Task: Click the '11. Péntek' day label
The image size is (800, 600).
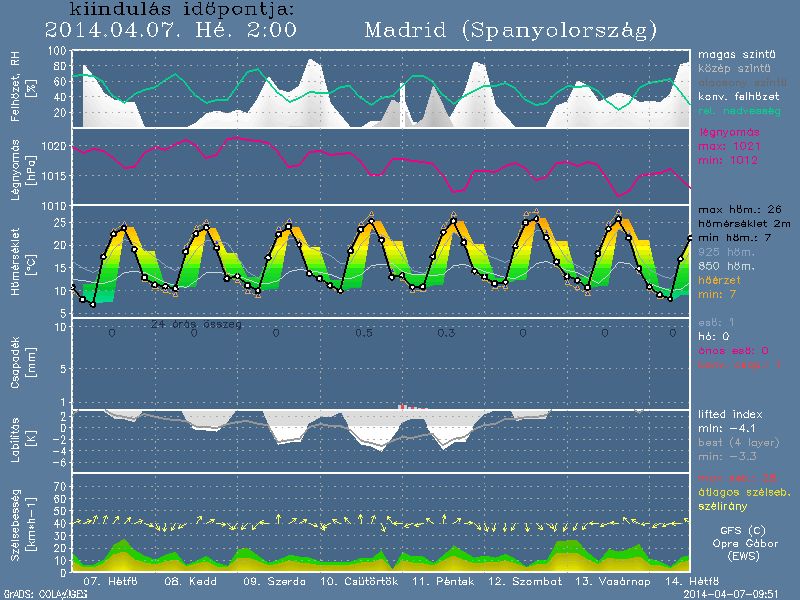Action: [x=438, y=581]
